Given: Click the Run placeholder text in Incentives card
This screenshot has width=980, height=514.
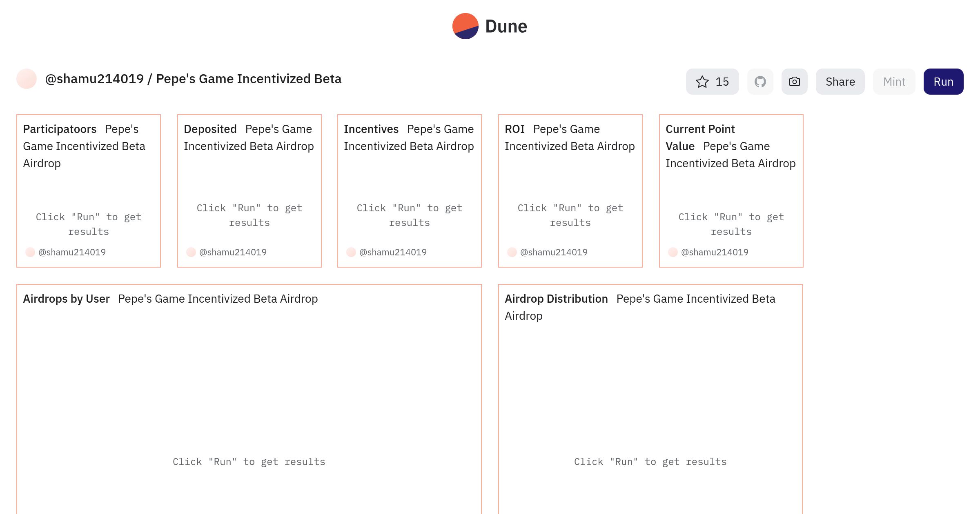Looking at the screenshot, I should [x=410, y=215].
